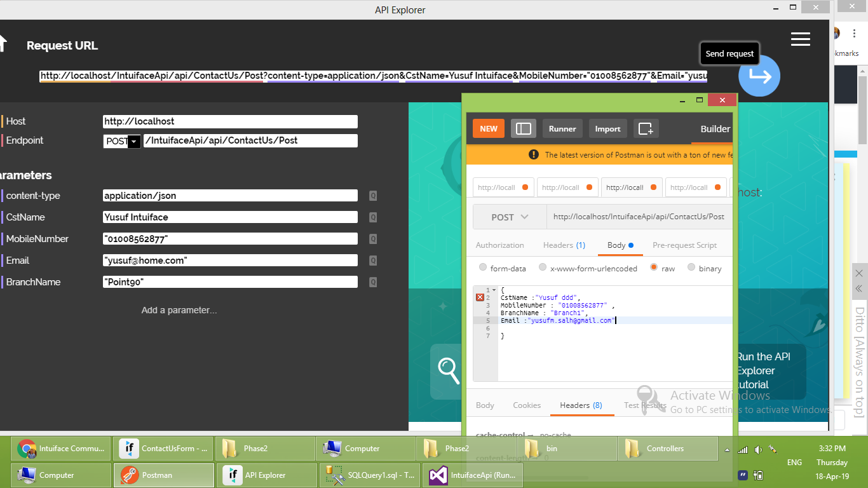Toggle Postman sidebar layout icon

tap(523, 129)
